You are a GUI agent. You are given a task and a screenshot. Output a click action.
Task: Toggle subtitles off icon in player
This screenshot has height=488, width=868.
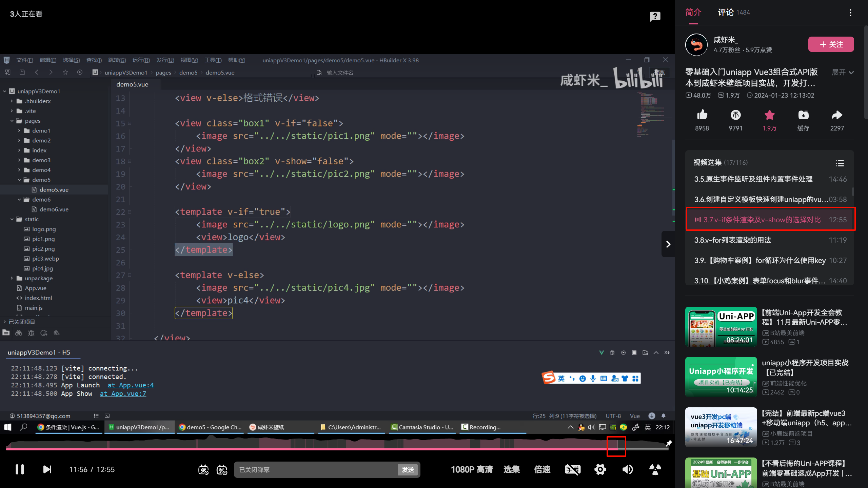pos(573,469)
